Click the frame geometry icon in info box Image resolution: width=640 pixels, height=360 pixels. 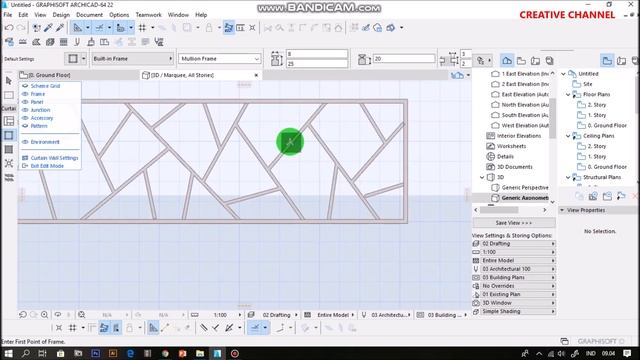73,59
